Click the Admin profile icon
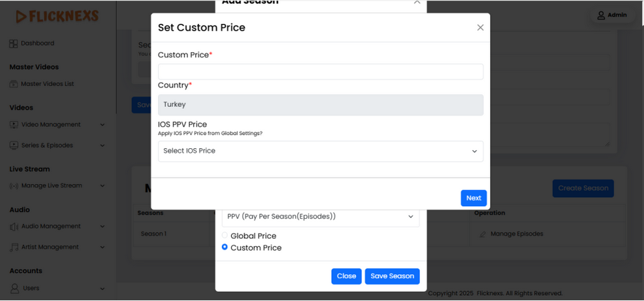Viewport: 644px width, 301px height. click(601, 15)
